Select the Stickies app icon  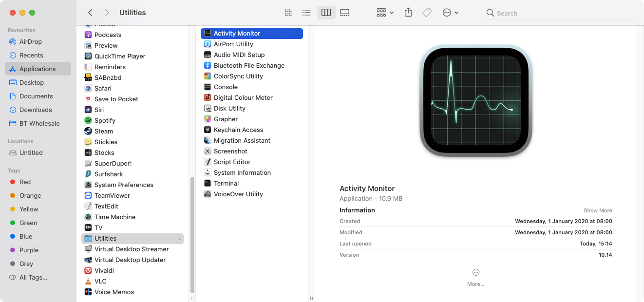[88, 142]
